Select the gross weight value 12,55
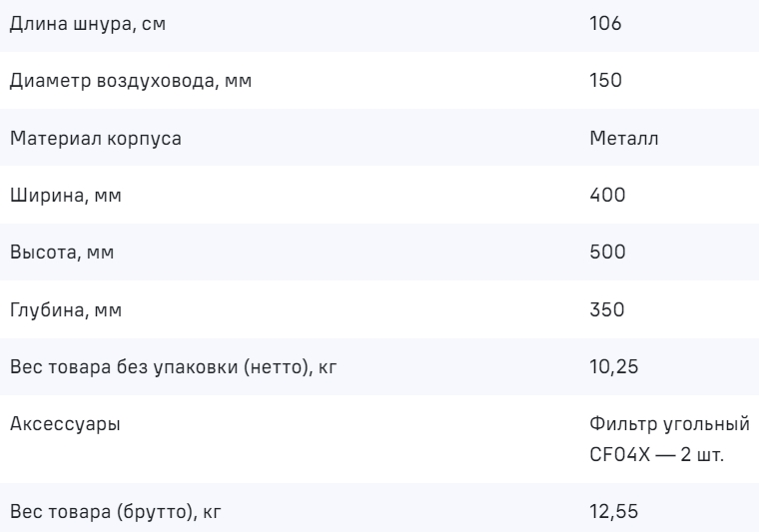The height and width of the screenshot is (532, 759). [611, 513]
